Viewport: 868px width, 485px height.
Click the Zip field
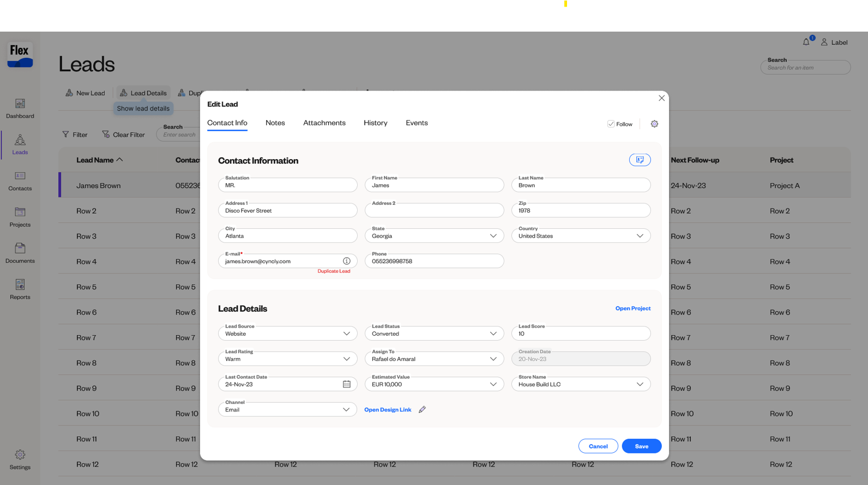(x=581, y=210)
